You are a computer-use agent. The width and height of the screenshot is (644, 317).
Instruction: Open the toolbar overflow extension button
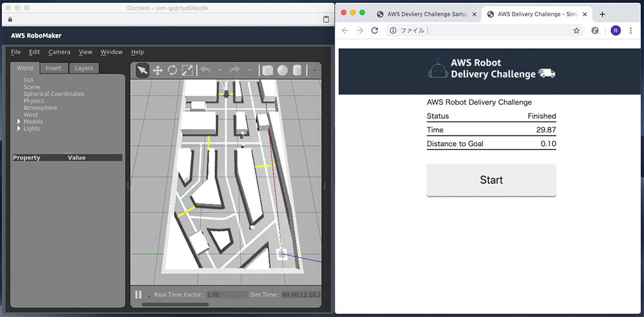[315, 71]
